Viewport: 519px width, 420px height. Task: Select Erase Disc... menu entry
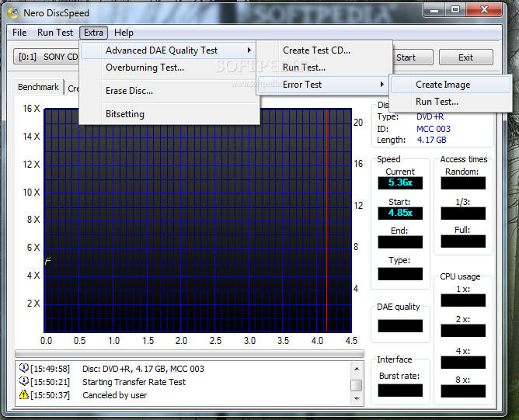pyautogui.click(x=168, y=91)
